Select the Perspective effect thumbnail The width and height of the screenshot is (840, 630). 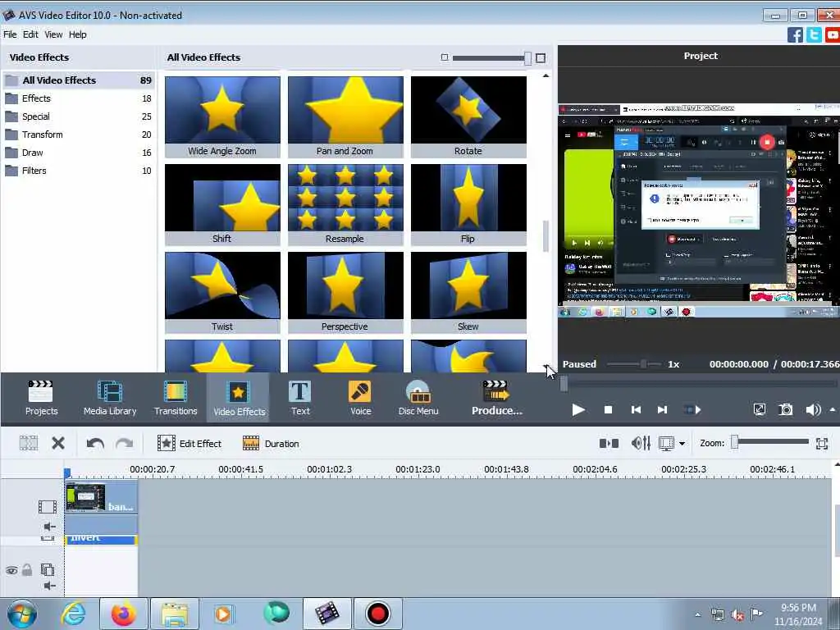coord(345,293)
